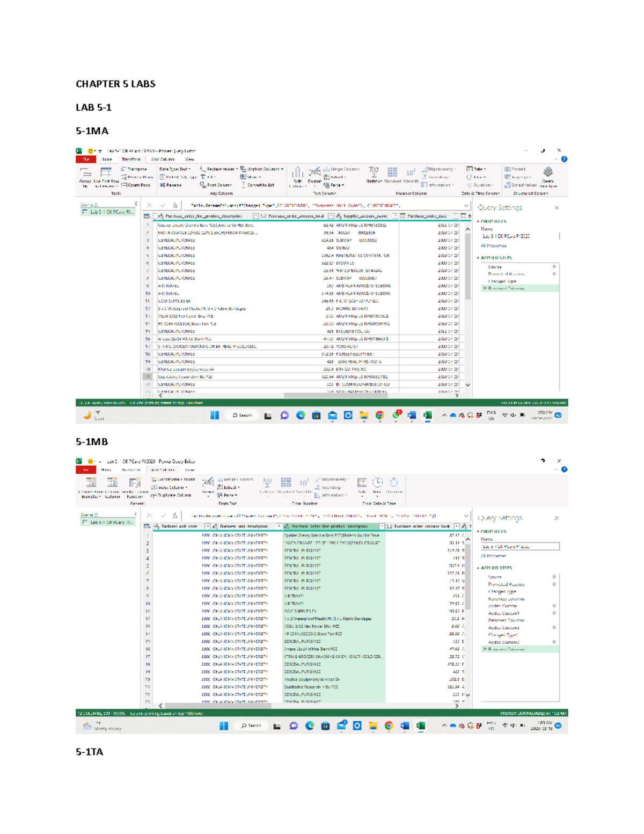Image resolution: width=644 pixels, height=834 pixels.
Task: Click All Properties link in 5-1MA settings
Action: [x=494, y=246]
